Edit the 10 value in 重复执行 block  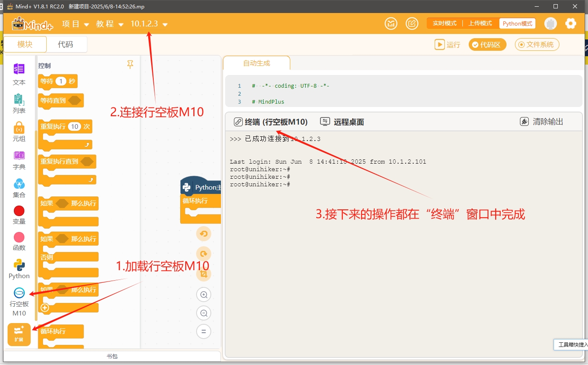pos(74,126)
